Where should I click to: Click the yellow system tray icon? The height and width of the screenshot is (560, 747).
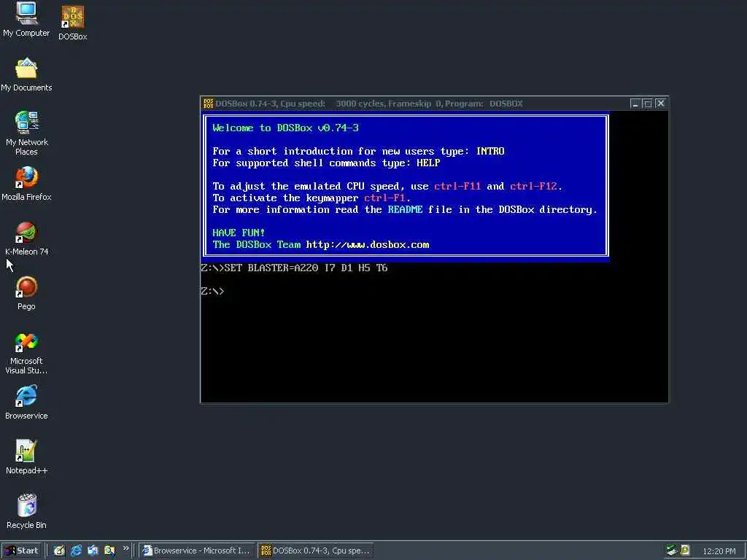pos(685,551)
